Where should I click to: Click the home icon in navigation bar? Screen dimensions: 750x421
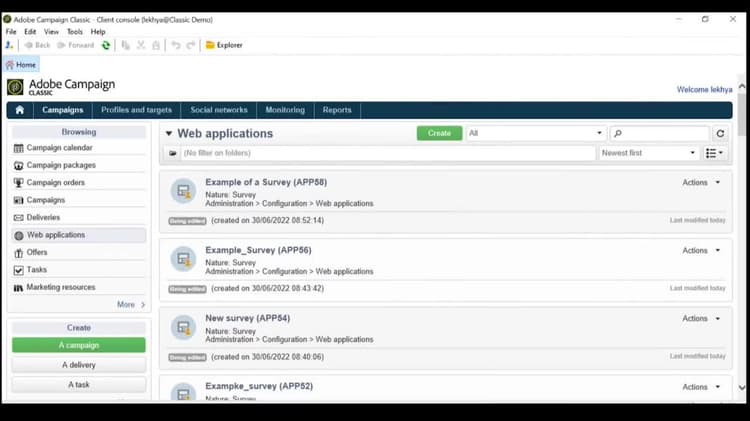point(20,110)
